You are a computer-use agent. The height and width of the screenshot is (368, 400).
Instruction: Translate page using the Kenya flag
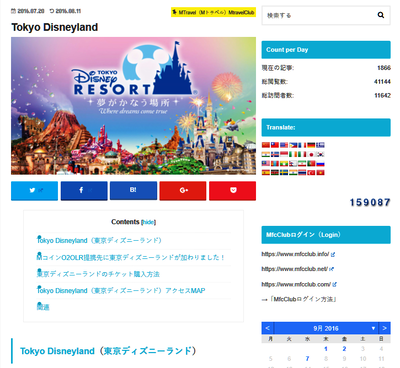click(x=275, y=172)
